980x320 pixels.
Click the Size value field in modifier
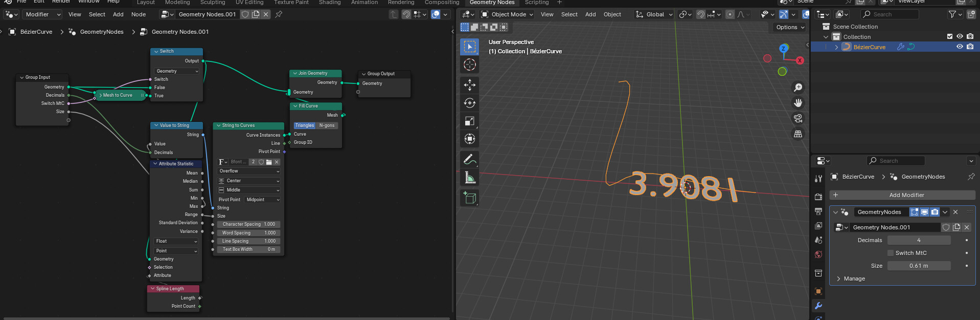919,266
